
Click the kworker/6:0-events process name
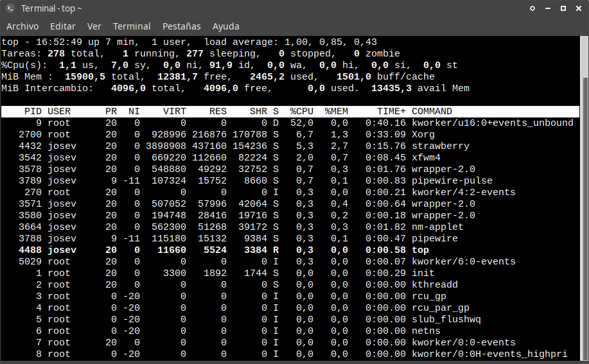tap(464, 261)
